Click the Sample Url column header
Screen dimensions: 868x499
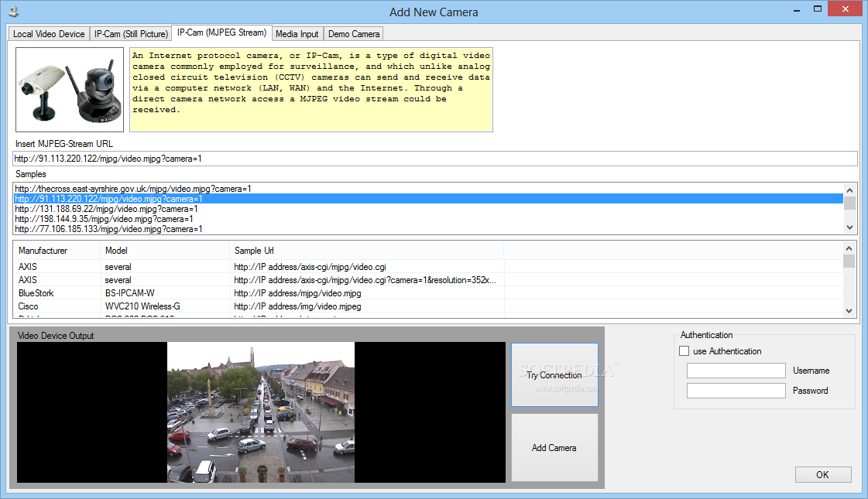click(366, 251)
